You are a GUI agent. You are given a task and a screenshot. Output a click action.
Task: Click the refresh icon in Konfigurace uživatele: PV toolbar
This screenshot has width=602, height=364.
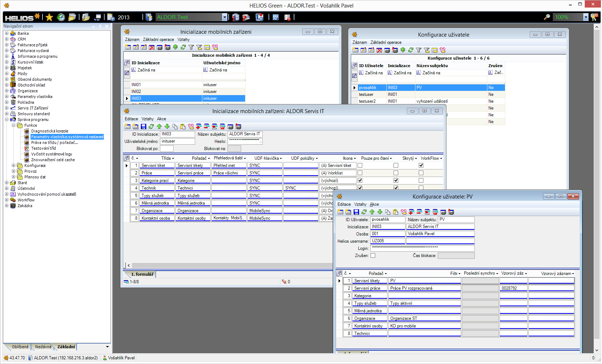coord(364,212)
